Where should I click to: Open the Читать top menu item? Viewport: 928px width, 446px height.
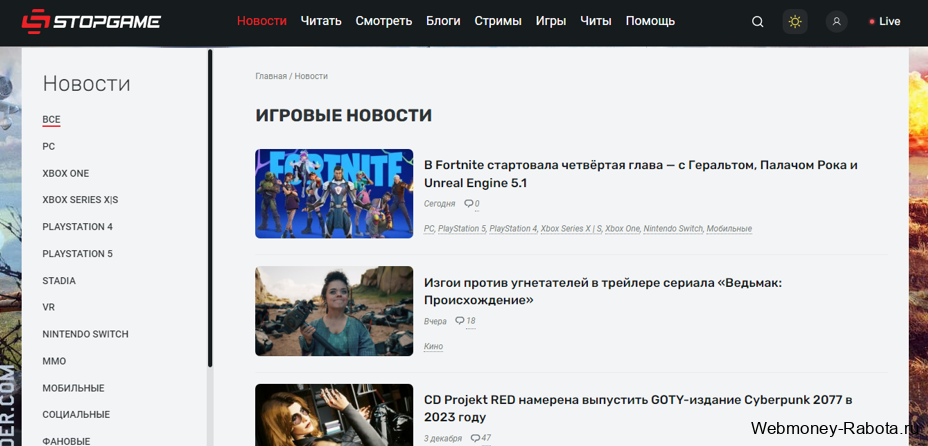(321, 21)
